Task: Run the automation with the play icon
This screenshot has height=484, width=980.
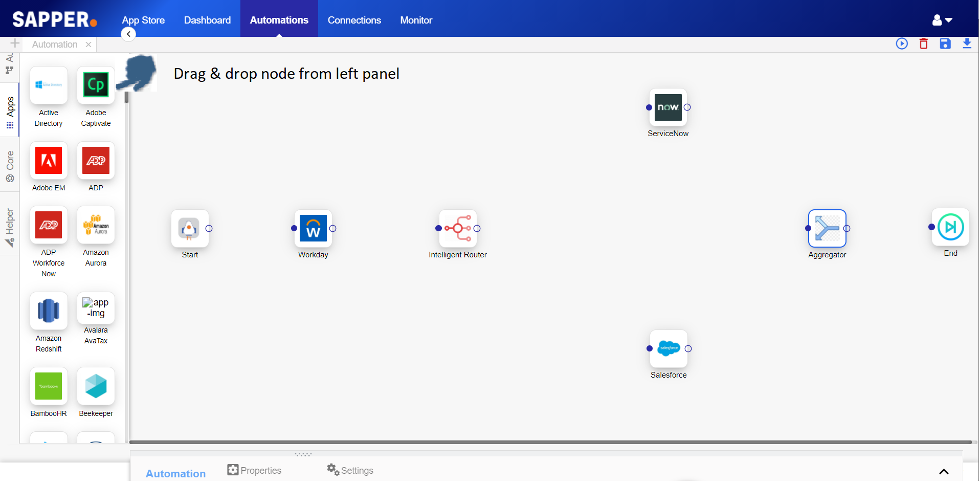Action: (x=902, y=43)
